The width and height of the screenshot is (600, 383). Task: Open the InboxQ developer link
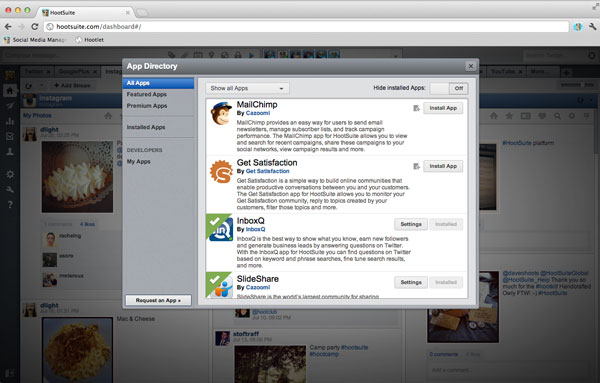[255, 230]
